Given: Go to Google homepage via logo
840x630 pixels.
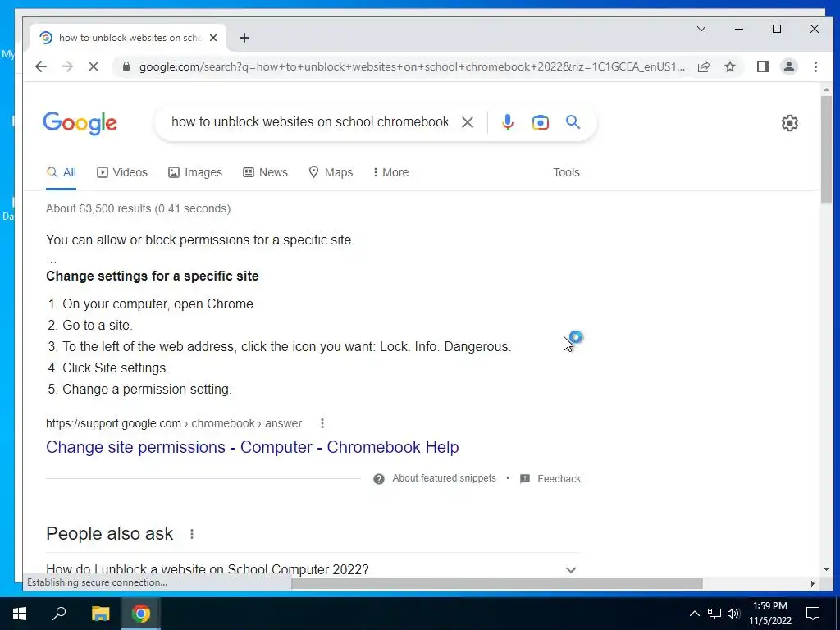Looking at the screenshot, I should pos(80,123).
